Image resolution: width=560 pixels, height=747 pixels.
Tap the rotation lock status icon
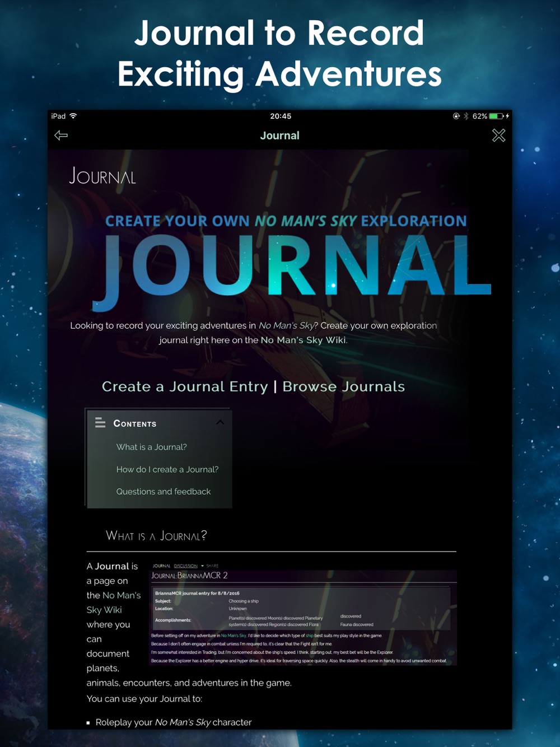[456, 116]
